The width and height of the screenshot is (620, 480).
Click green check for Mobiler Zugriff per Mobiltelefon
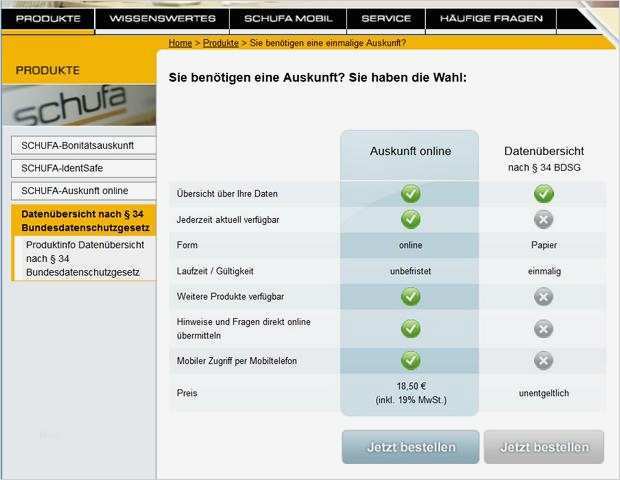pos(410,361)
